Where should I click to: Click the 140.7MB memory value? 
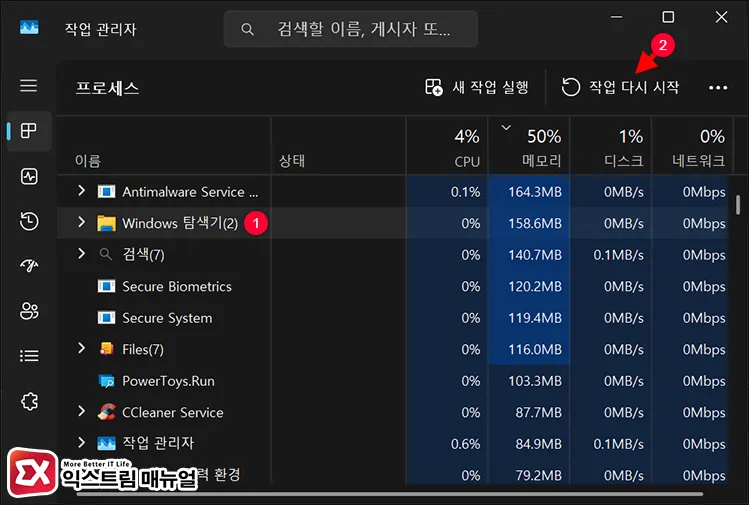tap(535, 255)
